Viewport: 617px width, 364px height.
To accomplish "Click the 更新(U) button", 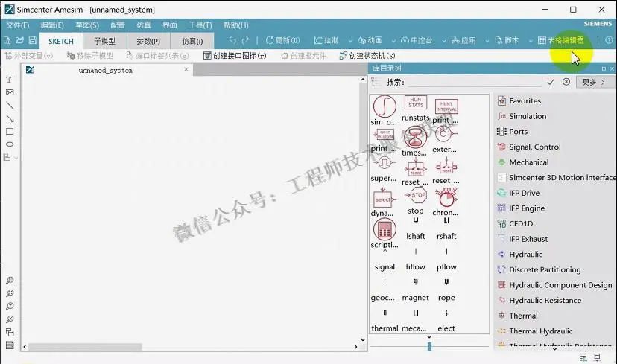I will tap(282, 40).
